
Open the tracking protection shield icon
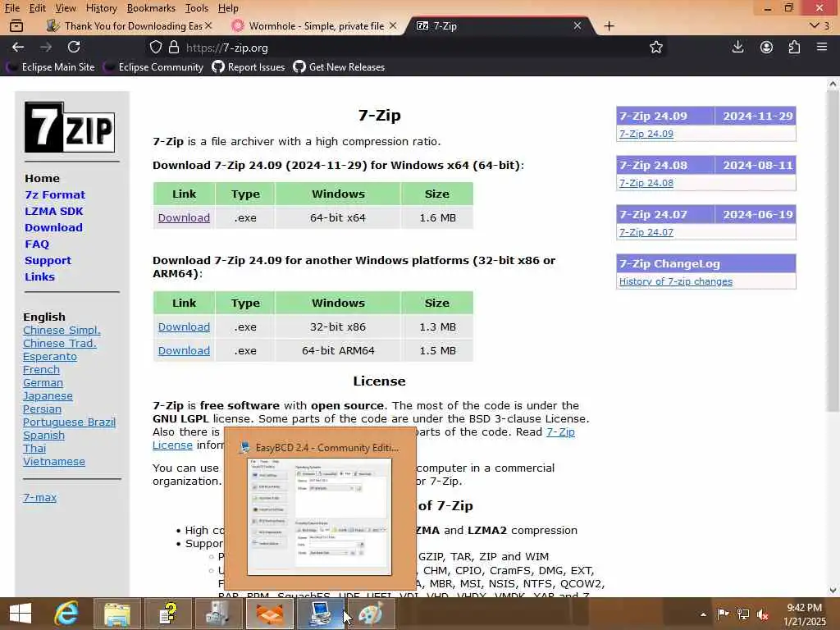coord(155,47)
